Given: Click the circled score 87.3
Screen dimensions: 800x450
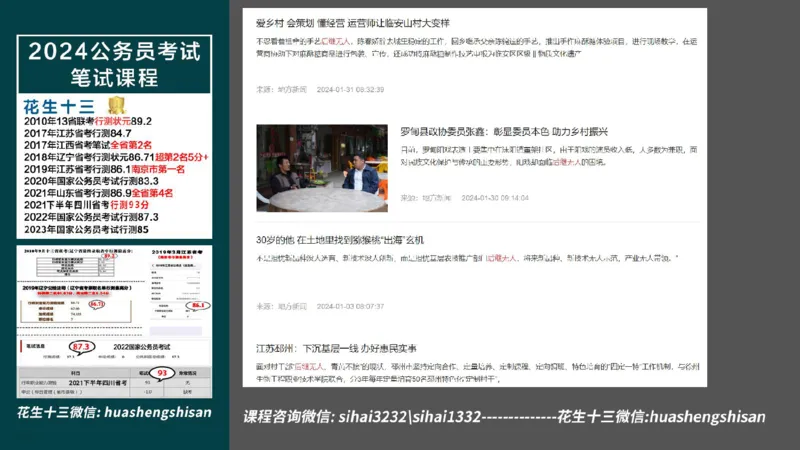Looking at the screenshot, I should (x=81, y=347).
